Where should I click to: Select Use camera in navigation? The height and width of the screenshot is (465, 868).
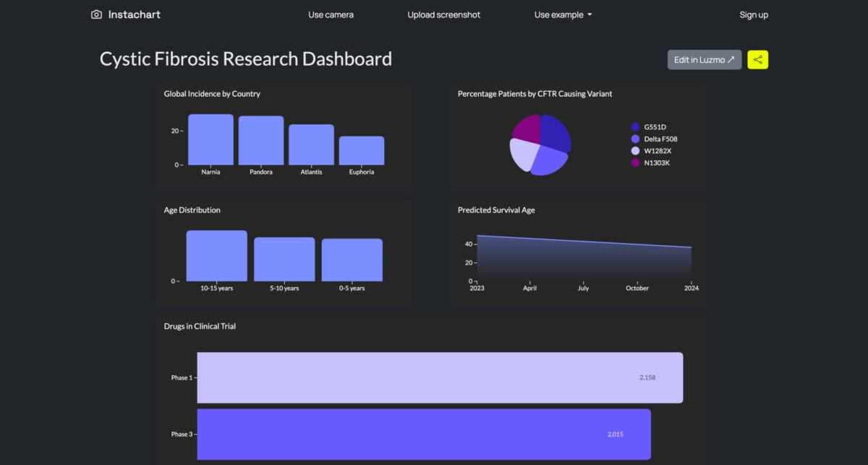[331, 14]
